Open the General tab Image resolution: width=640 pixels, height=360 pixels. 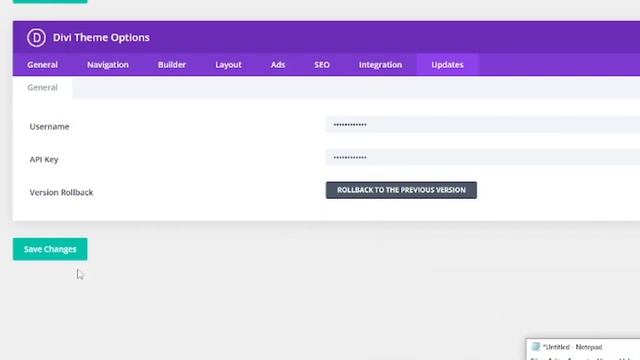click(x=42, y=64)
